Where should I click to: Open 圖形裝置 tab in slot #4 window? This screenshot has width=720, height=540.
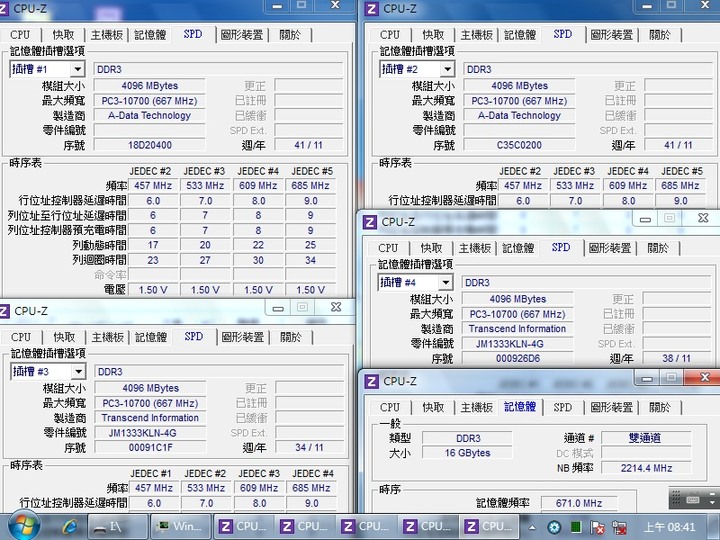coord(610,248)
